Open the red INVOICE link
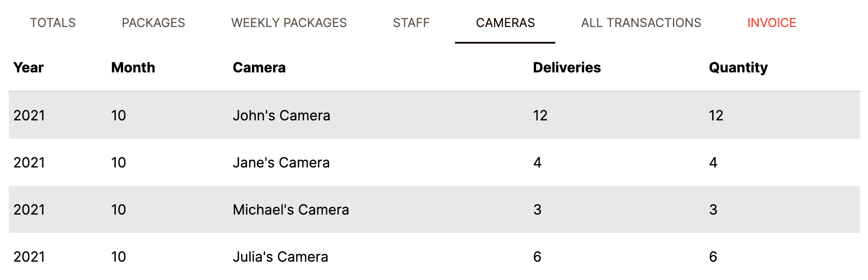Screen dimensions: 868x280 pos(772,23)
